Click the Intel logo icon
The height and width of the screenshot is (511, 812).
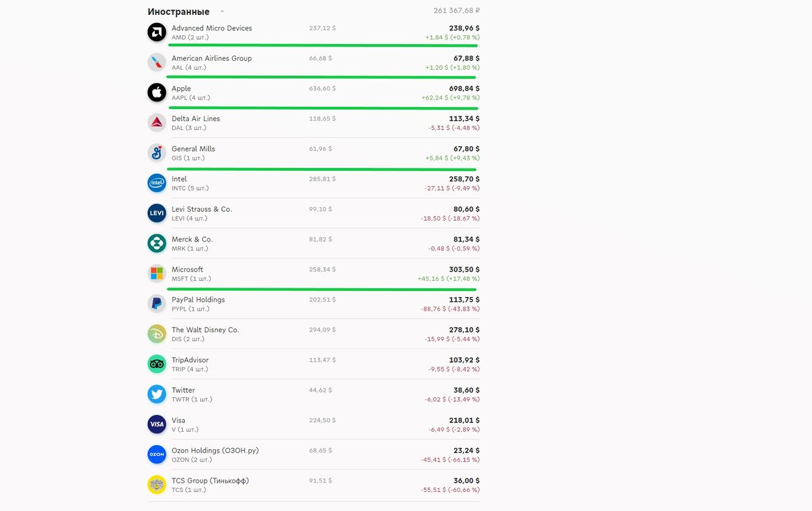coord(157,183)
